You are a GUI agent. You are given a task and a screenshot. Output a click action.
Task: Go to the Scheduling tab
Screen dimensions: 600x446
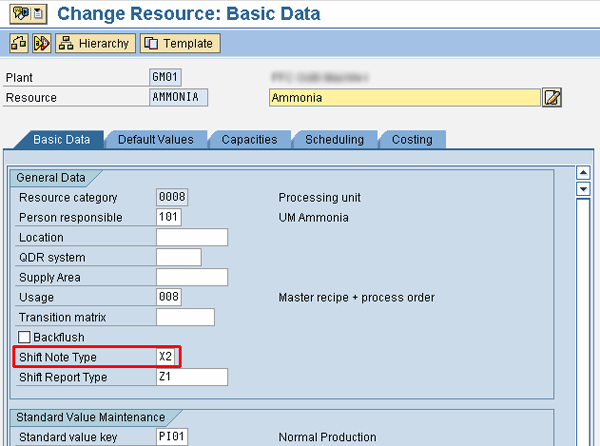(334, 140)
